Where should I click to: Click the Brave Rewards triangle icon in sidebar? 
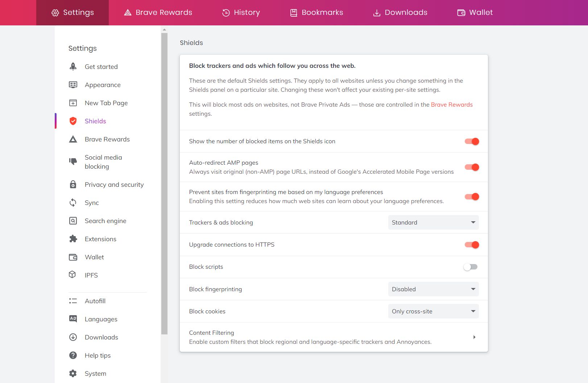pyautogui.click(x=73, y=139)
